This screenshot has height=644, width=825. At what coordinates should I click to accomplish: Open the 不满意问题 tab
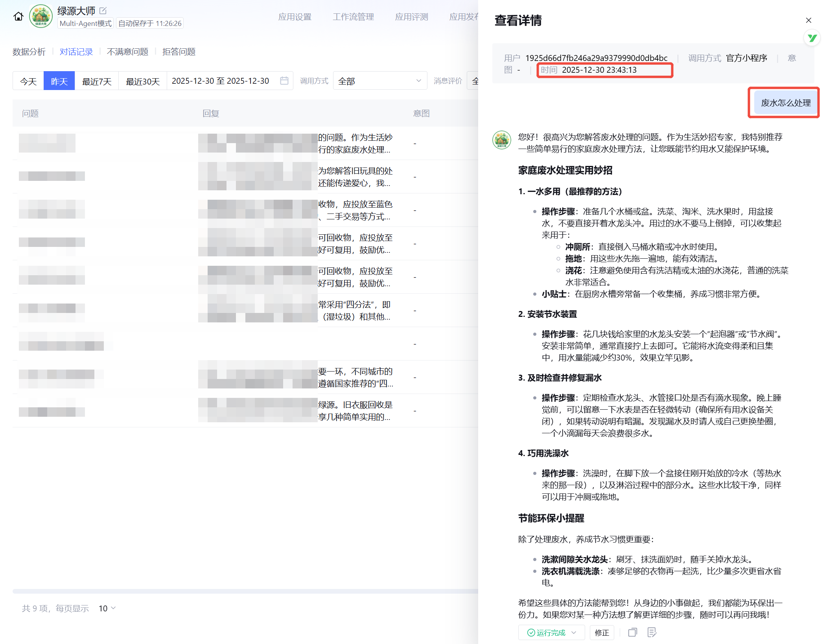[127, 52]
